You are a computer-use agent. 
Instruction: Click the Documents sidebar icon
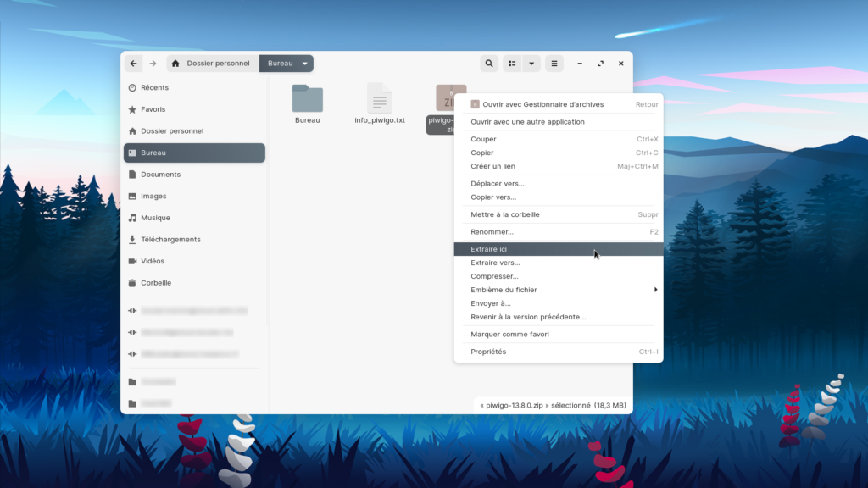click(x=132, y=175)
